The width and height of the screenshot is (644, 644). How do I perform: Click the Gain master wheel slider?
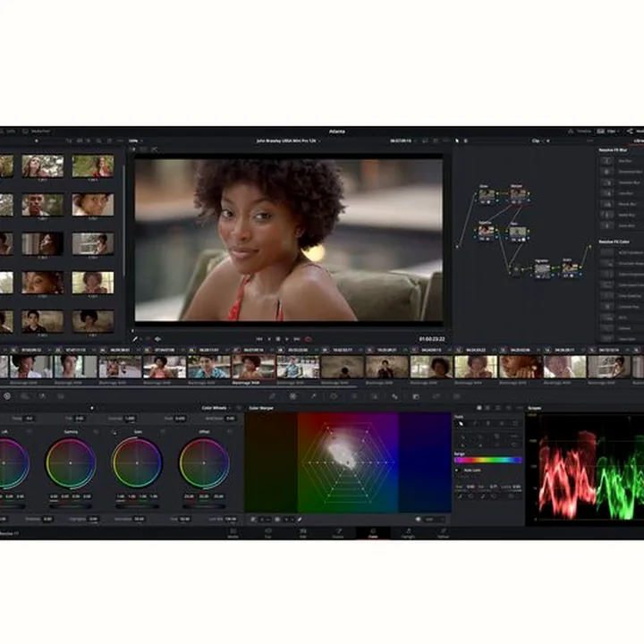tap(137, 507)
